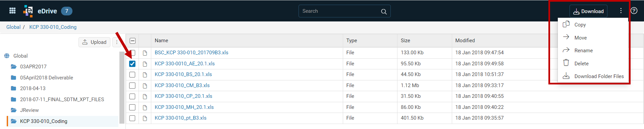Click file icon for KCP 330-010_CP_20.1.xls
Image resolution: width=644 pixels, height=129 pixels.
[145, 96]
